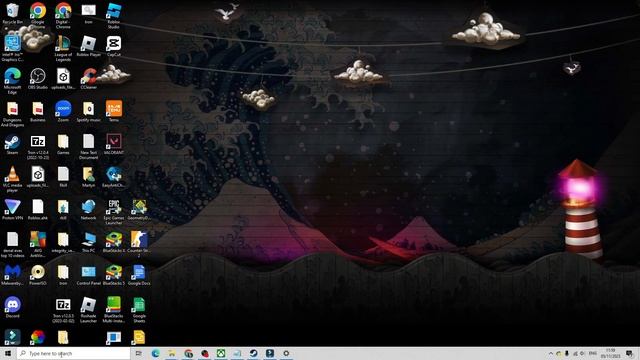Viewport: 640px width, 360px height.
Task: Select the VALORANT desktop icon
Action: pos(113,144)
